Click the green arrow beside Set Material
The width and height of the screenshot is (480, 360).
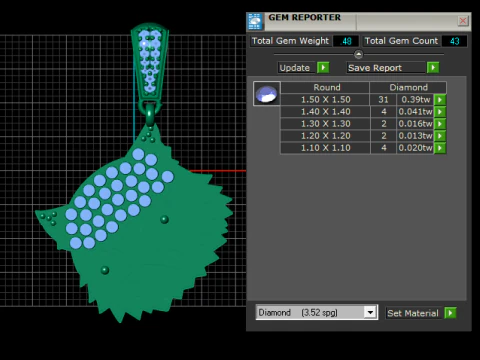[450, 313]
